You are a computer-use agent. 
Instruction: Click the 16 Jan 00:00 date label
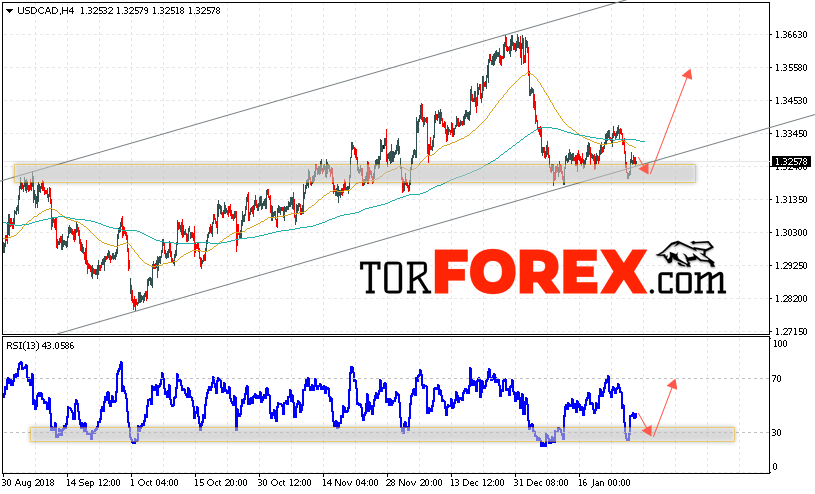tap(605, 483)
